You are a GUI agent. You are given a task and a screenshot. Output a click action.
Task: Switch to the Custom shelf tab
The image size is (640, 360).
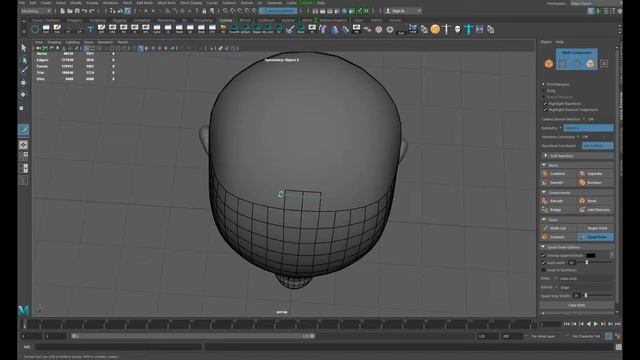click(x=226, y=20)
